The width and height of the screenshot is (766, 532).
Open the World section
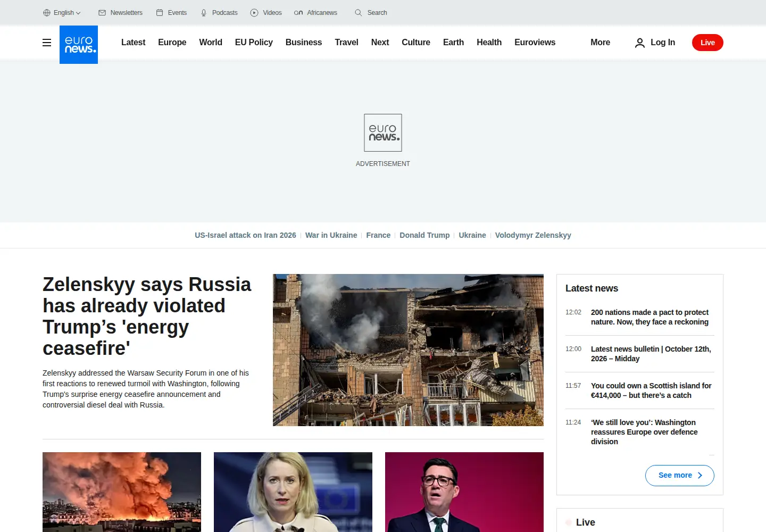[211, 43]
